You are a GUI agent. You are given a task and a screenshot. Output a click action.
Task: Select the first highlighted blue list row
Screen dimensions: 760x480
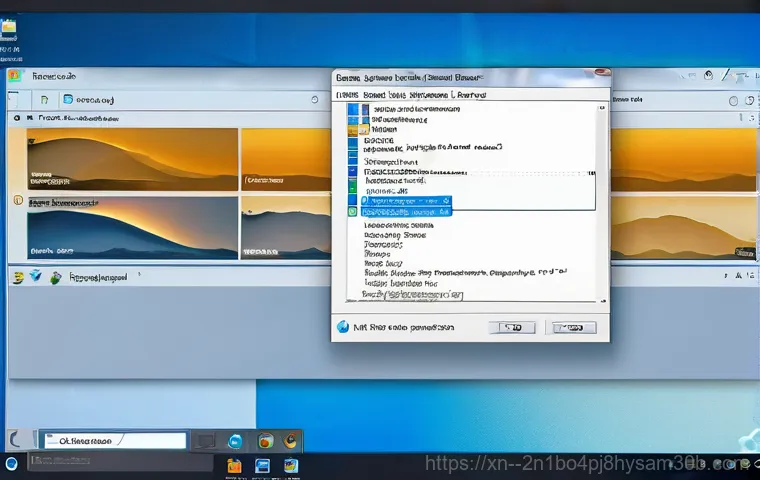403,201
